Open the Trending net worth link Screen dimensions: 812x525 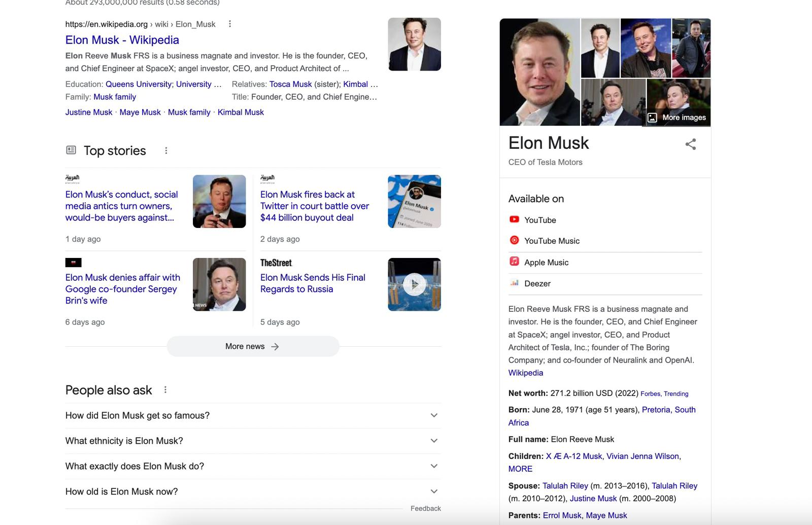click(x=676, y=394)
